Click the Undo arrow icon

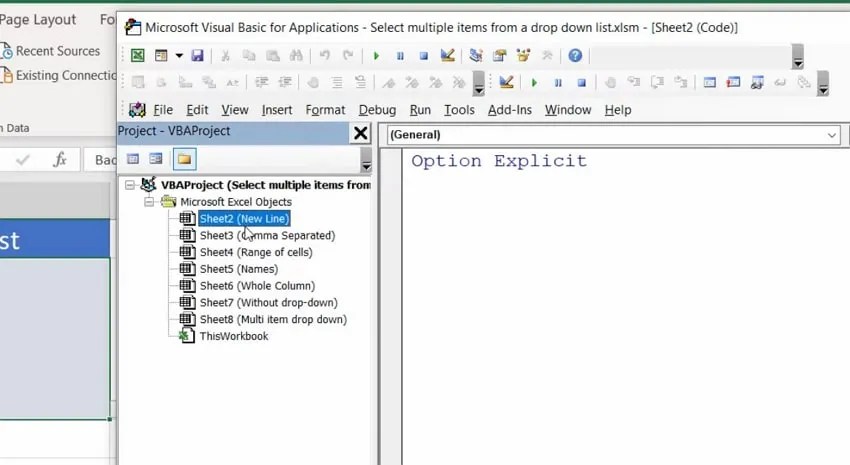(x=325, y=55)
